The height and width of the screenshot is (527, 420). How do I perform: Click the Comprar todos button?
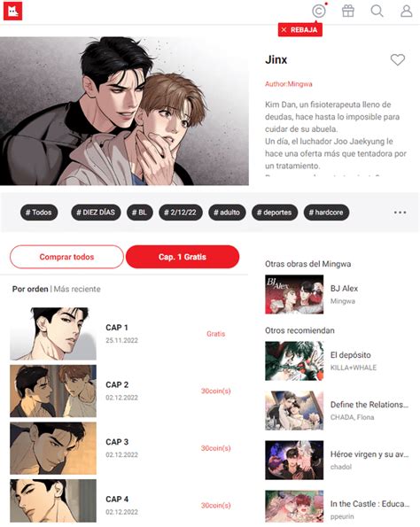pos(67,257)
